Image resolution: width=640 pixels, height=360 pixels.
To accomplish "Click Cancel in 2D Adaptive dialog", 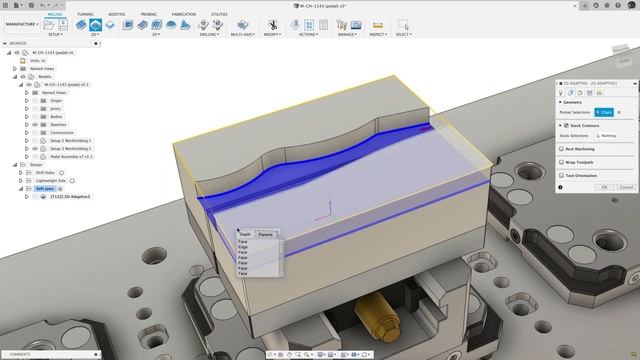I will [626, 187].
